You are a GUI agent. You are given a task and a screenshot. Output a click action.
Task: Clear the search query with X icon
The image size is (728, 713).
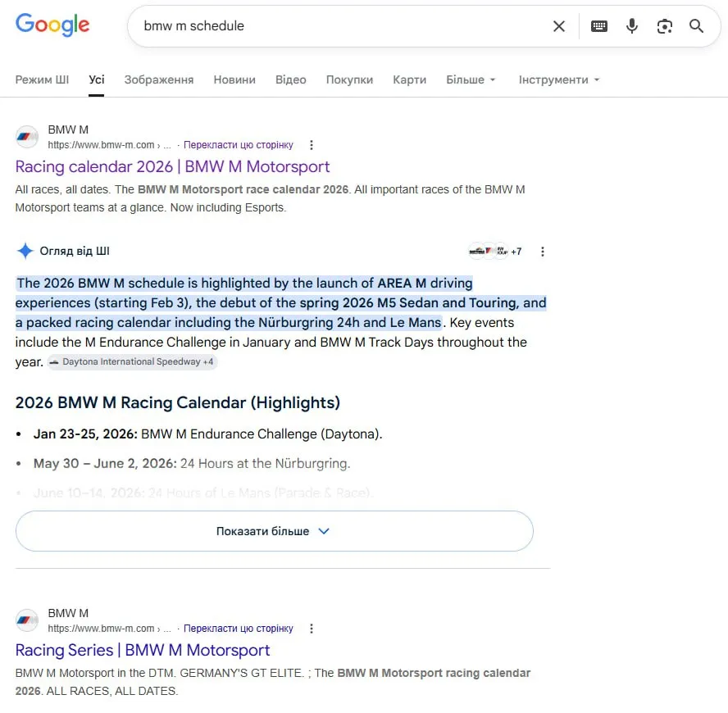559,26
